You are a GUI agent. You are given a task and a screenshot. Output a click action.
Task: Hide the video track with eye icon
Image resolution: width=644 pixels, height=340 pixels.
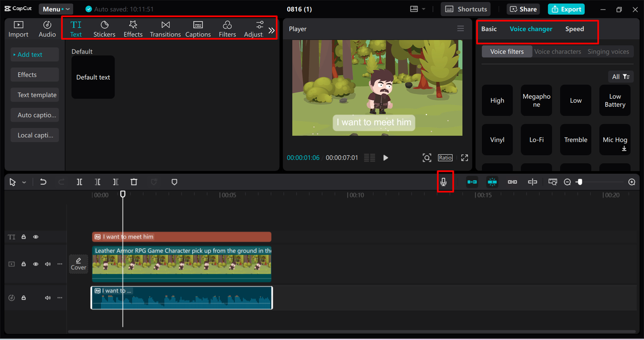[x=36, y=264]
